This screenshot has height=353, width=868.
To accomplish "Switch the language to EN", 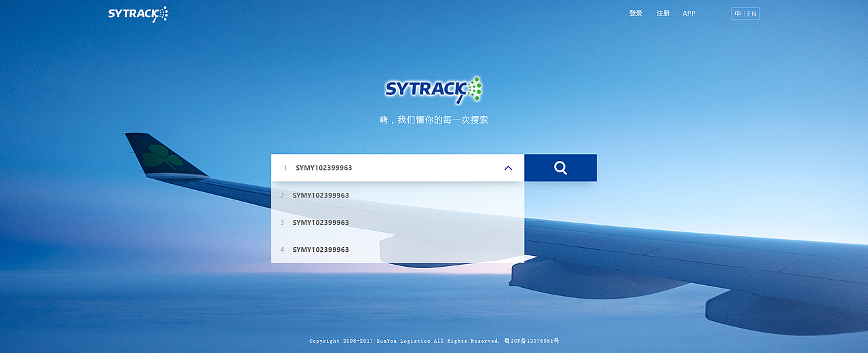I will 752,14.
